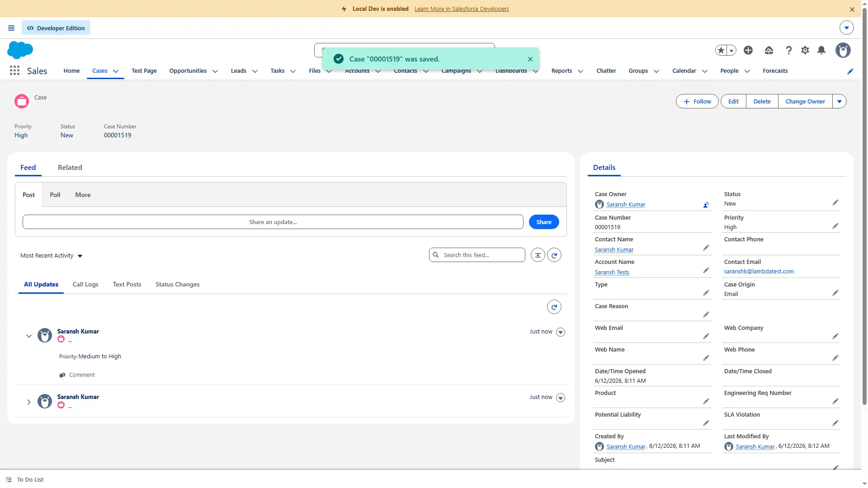The width and height of the screenshot is (868, 488).
Task: Open the Leads nav dropdown chevron
Action: (x=255, y=71)
